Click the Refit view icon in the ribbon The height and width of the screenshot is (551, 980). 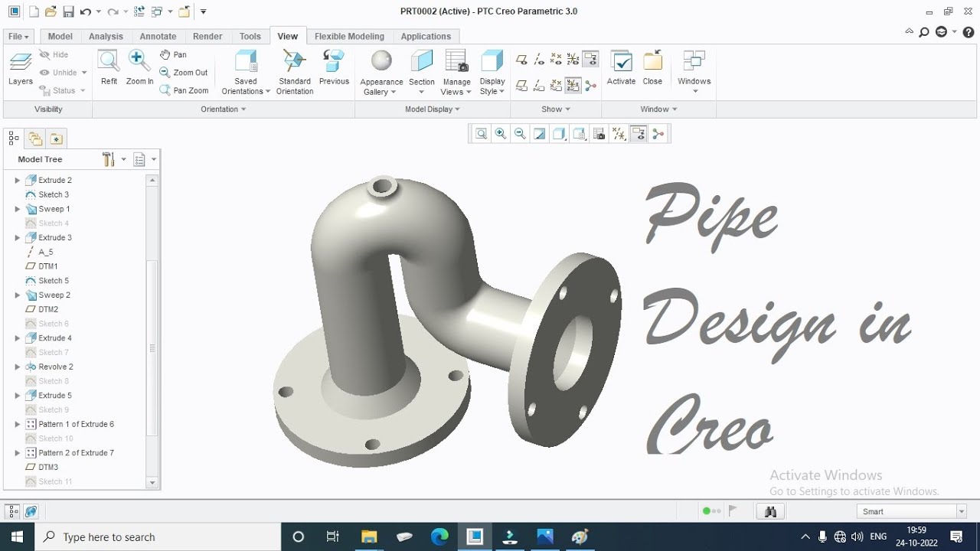tap(109, 68)
